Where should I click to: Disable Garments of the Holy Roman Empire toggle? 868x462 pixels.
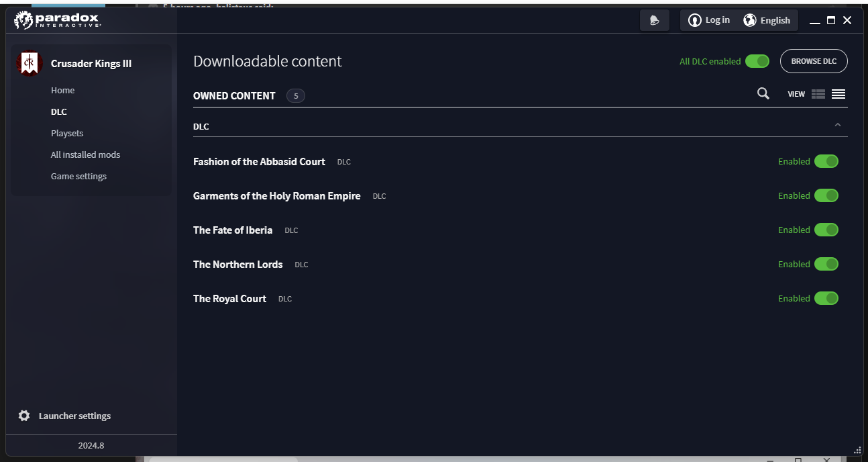click(826, 195)
